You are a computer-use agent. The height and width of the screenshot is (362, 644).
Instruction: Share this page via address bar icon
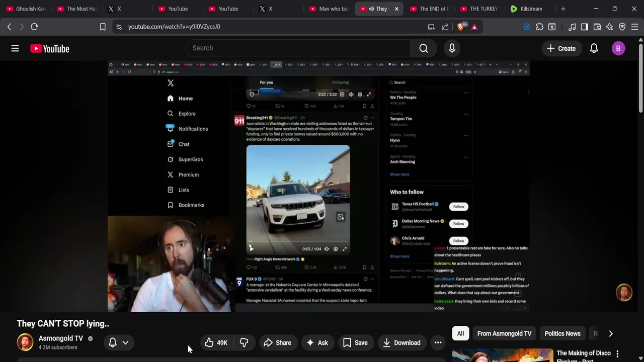click(x=445, y=27)
